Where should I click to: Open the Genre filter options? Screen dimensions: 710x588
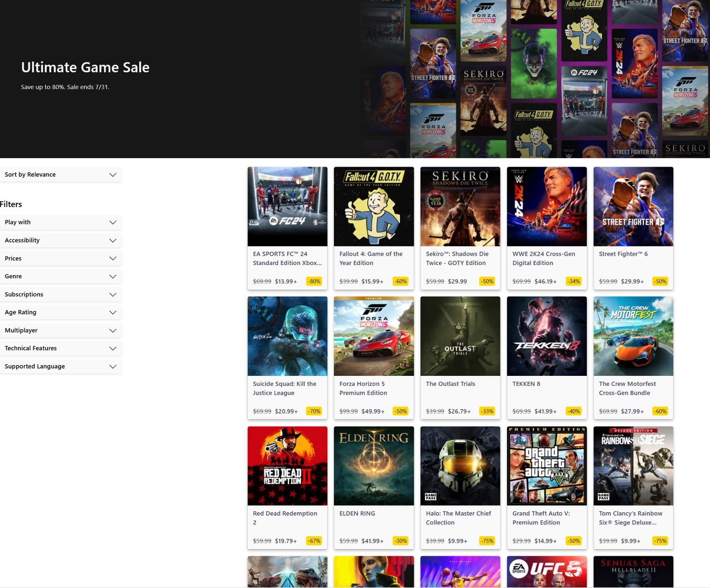pos(61,276)
